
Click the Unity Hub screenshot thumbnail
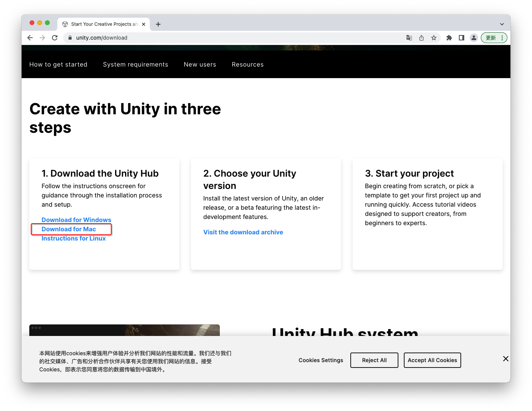tap(124, 330)
